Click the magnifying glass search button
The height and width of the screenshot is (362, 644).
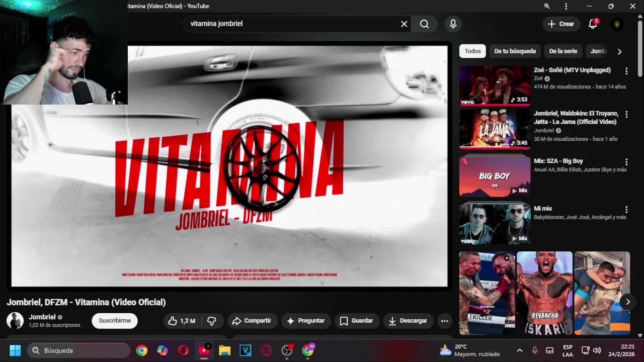[425, 24]
